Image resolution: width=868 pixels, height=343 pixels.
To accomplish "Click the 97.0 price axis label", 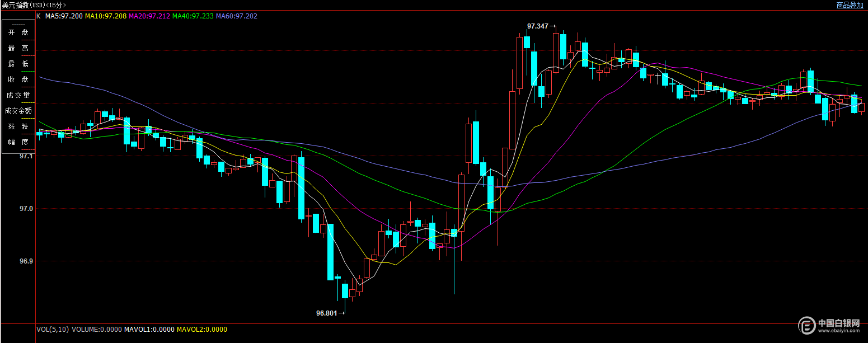I will (27, 209).
